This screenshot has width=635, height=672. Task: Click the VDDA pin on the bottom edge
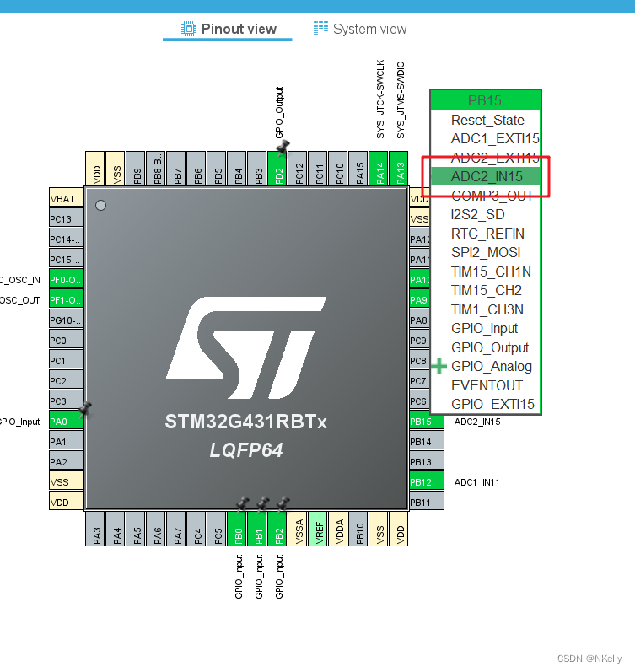click(x=338, y=529)
